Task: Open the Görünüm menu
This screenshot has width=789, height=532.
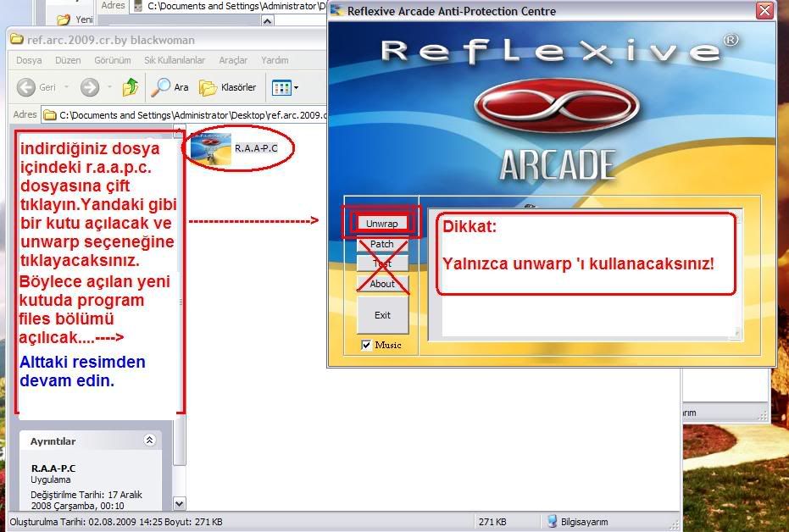Action: (112, 60)
